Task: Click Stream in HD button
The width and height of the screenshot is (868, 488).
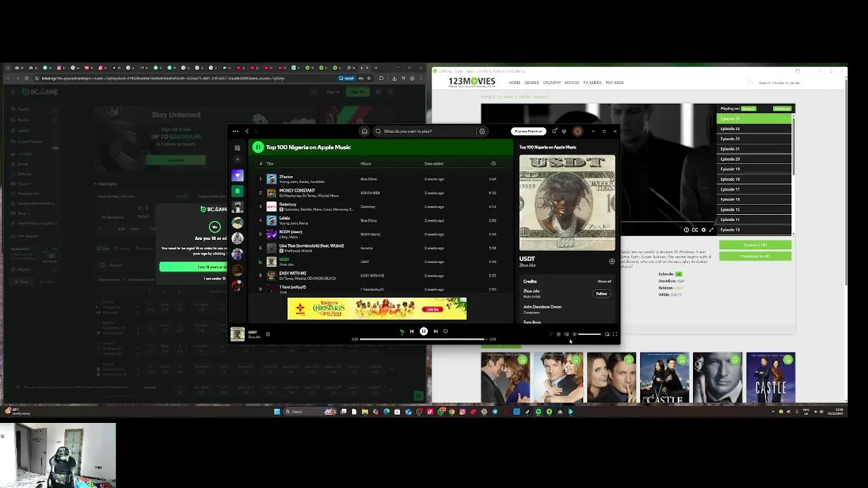Action: [755, 245]
